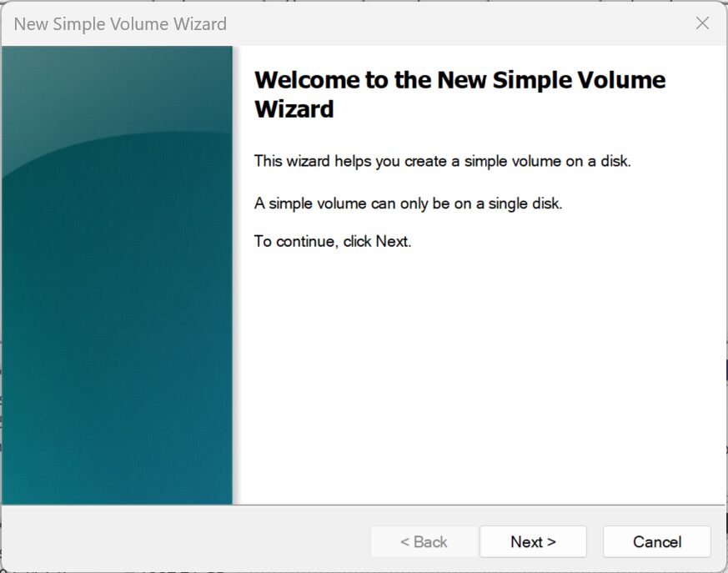Click the 'New Simple Volume Wizard' title text
The height and width of the screenshot is (573, 728).
click(120, 23)
